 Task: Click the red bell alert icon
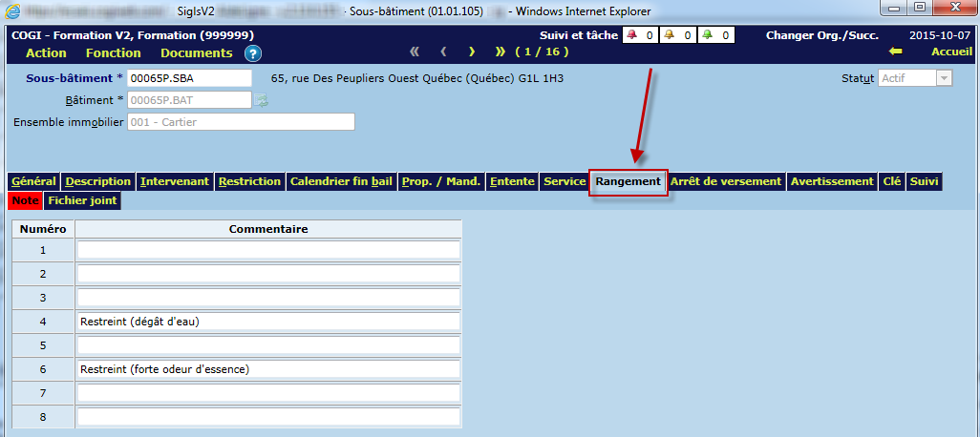630,35
